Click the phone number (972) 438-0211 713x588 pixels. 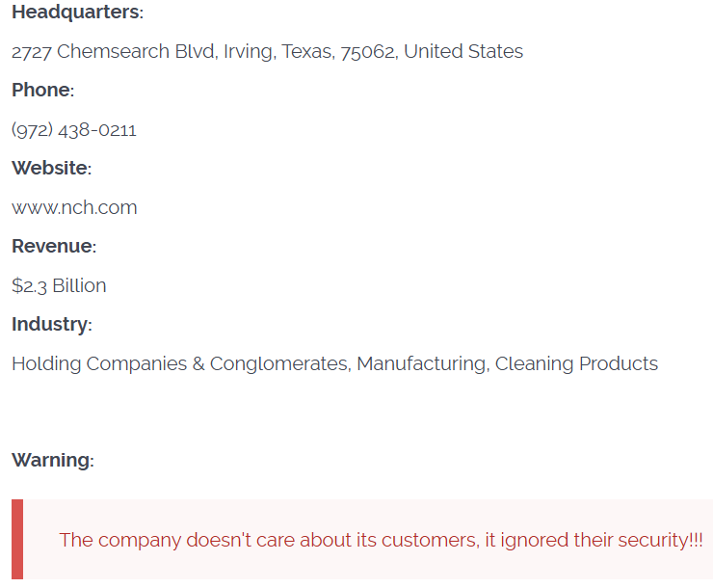click(x=74, y=130)
